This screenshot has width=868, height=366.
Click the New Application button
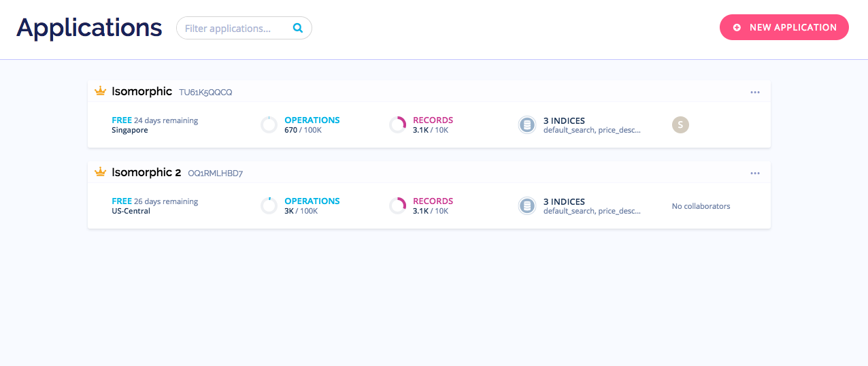[x=784, y=27]
